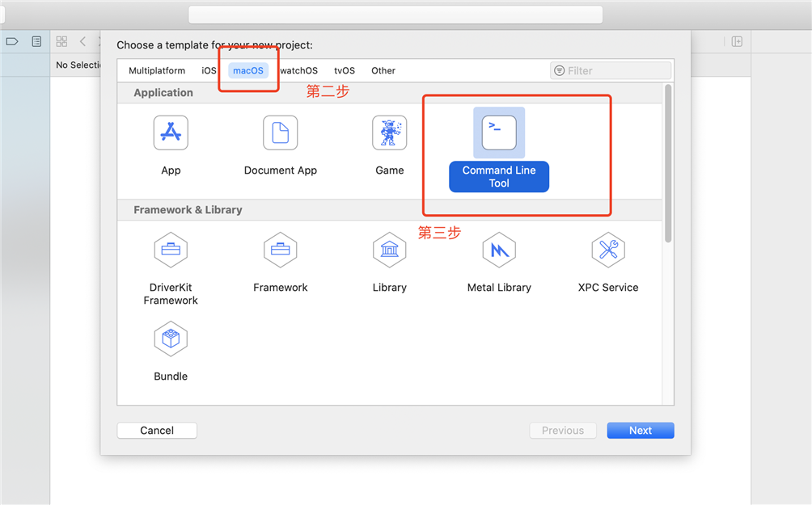Click the Cancel button
The width and height of the screenshot is (812, 505).
click(157, 431)
